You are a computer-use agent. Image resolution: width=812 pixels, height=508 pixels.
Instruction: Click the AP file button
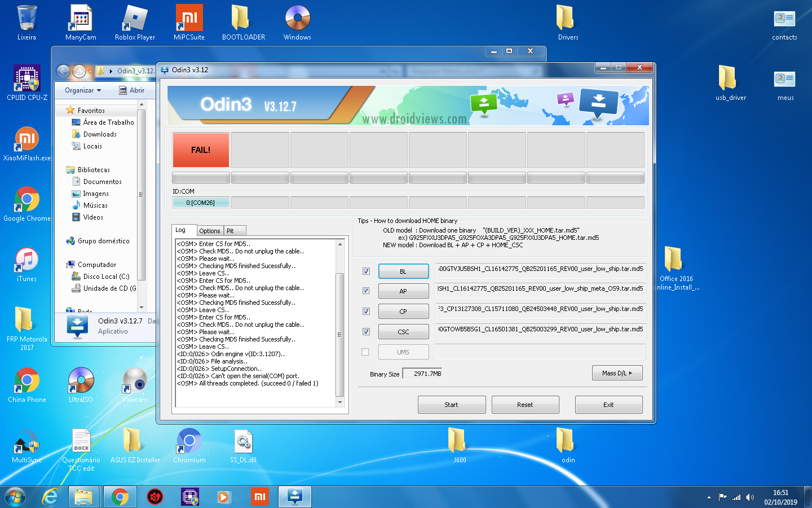click(403, 291)
